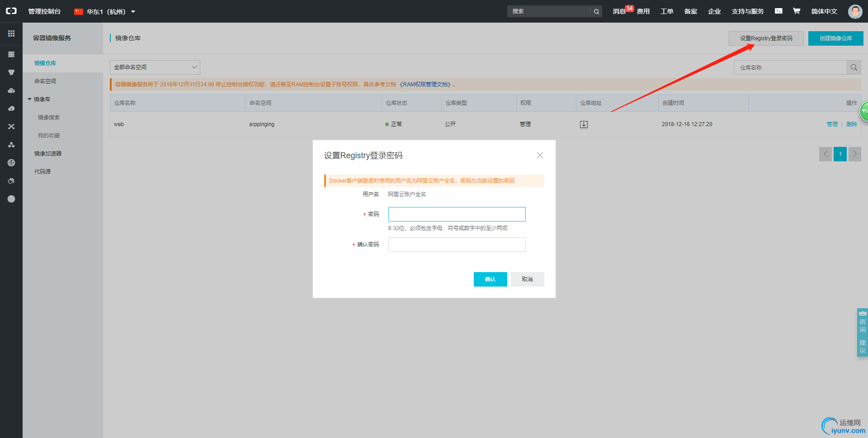Click the repository type cell "公开"
Viewport: 868px width, 438px height.
pyautogui.click(x=450, y=124)
